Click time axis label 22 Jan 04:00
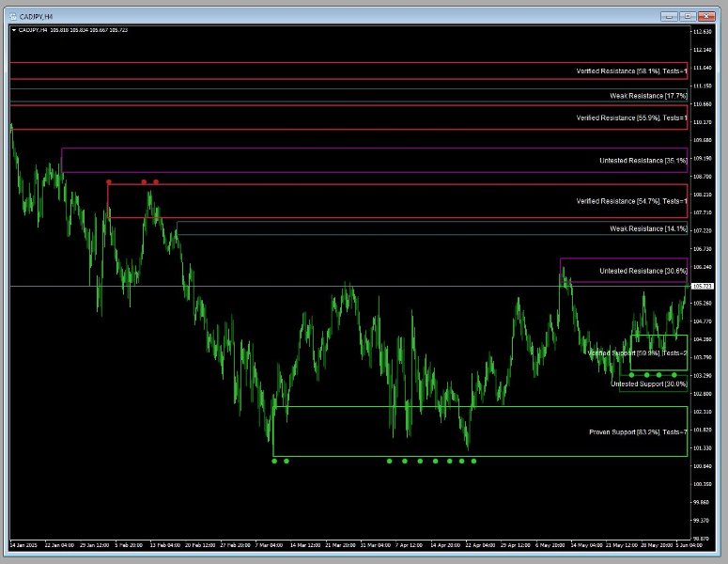Image resolution: width=728 pixels, height=564 pixels. (x=59, y=545)
